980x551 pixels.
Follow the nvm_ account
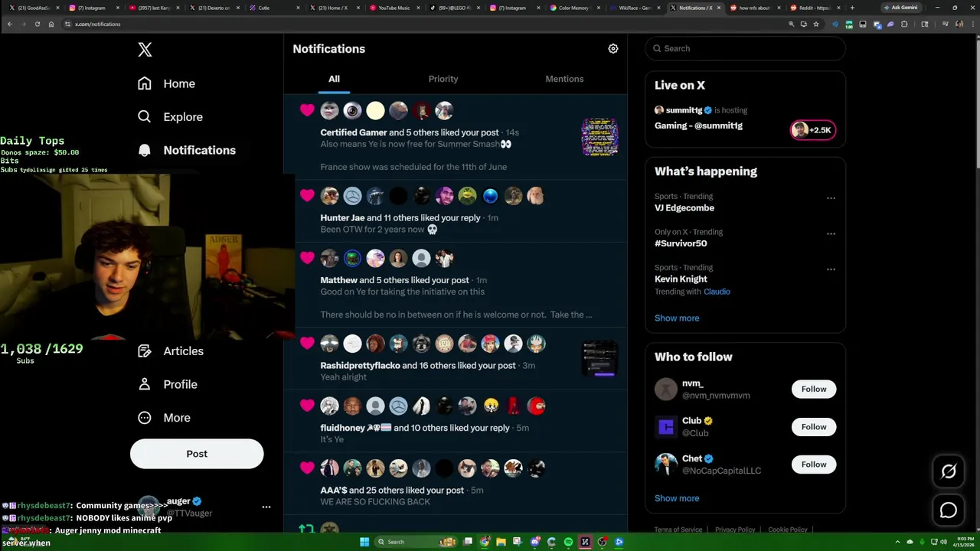pyautogui.click(x=814, y=390)
